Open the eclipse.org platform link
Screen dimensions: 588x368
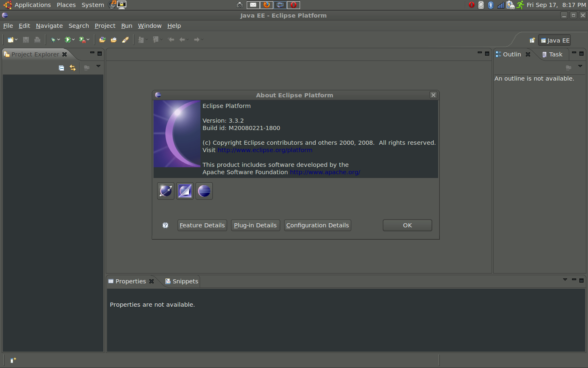pyautogui.click(x=265, y=150)
